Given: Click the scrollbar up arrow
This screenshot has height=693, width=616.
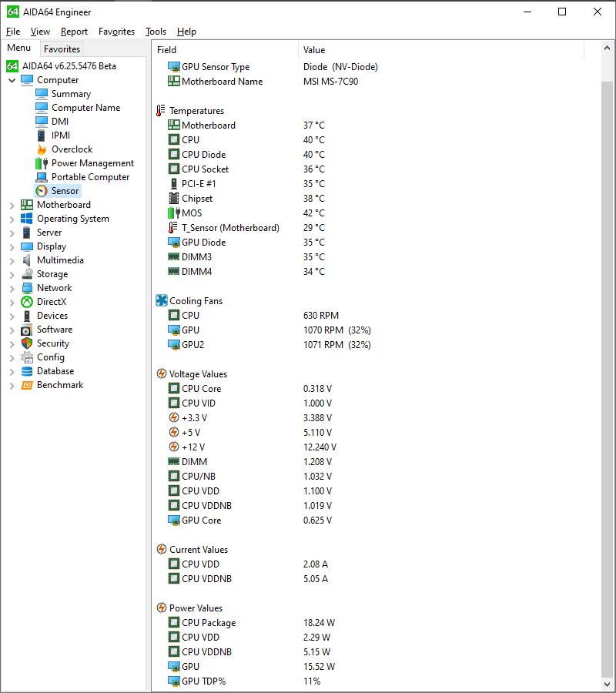Looking at the screenshot, I should tap(608, 48).
